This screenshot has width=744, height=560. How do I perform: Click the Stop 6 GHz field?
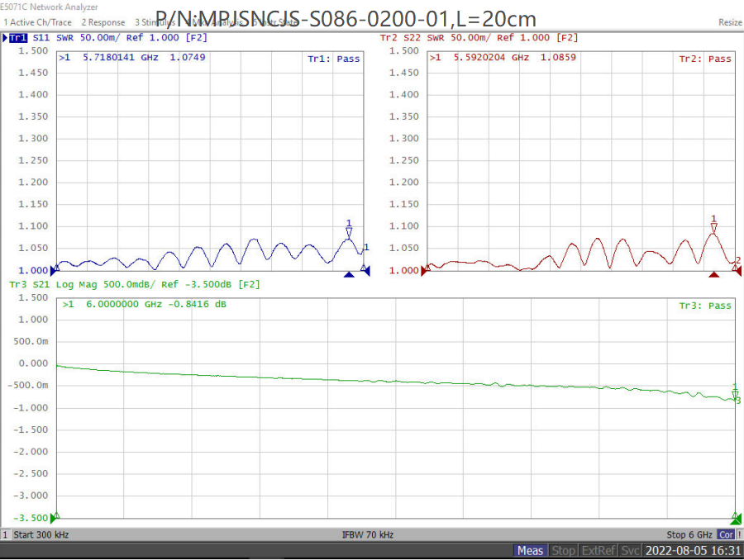point(689,535)
